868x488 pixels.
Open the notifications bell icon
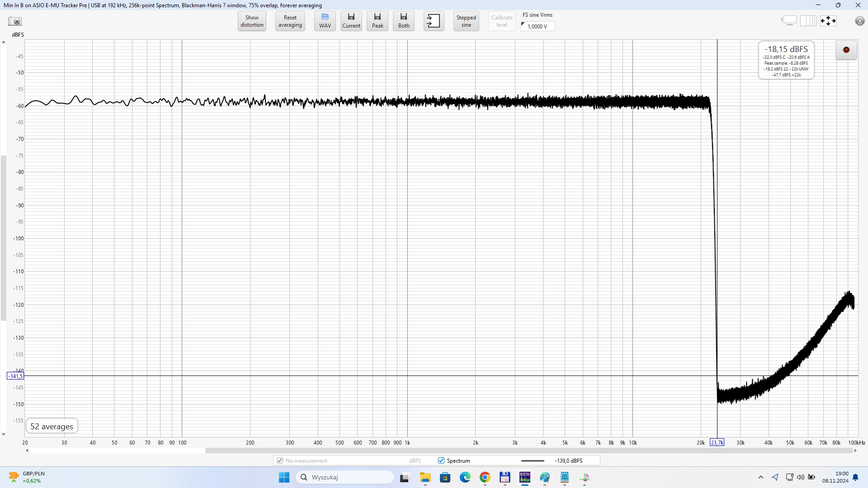(855, 477)
